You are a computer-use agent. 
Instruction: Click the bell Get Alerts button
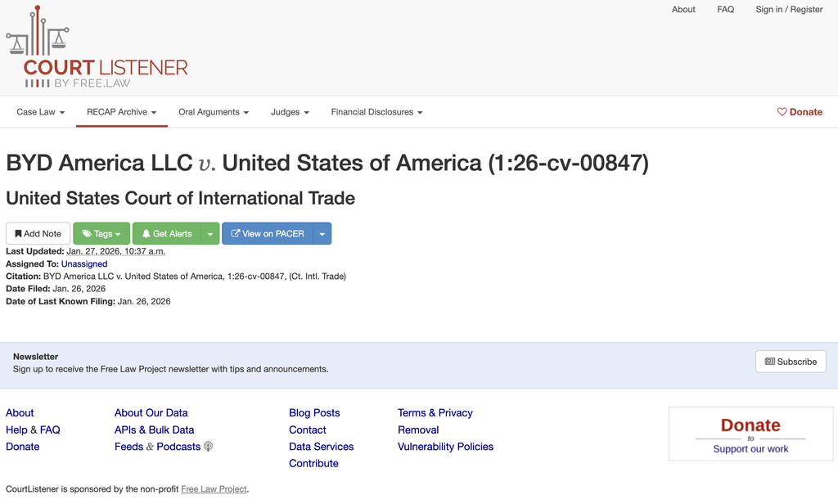point(167,234)
